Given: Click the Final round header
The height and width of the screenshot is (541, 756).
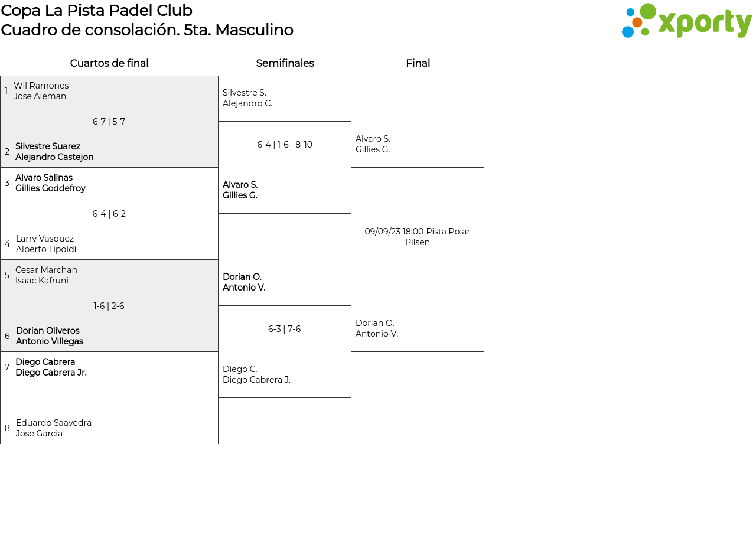Looking at the screenshot, I should pyautogui.click(x=418, y=63).
